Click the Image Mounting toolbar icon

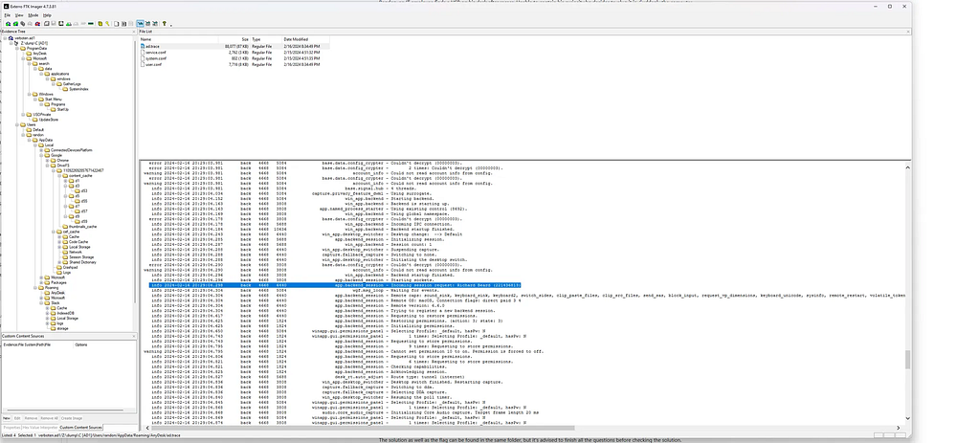tap(23, 24)
